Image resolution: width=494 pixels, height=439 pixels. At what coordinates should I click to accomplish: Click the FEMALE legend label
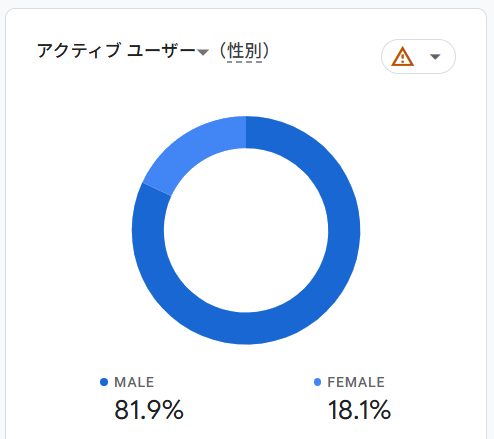click(356, 382)
